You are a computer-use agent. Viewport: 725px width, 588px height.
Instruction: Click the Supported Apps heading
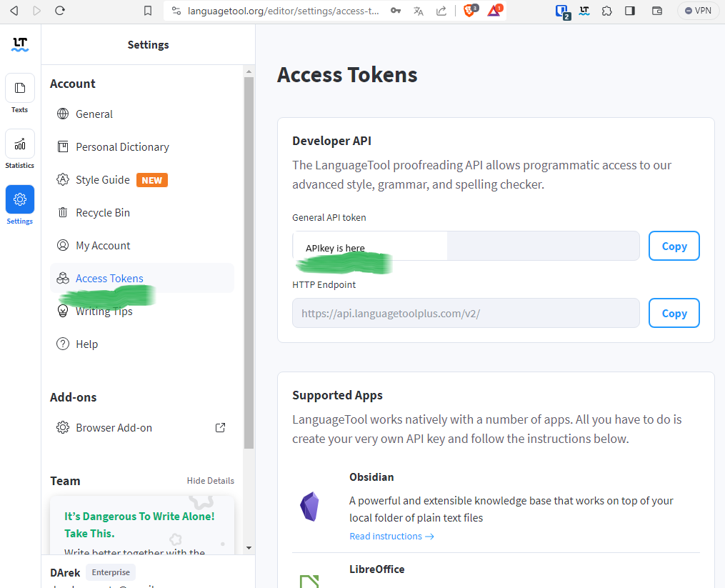click(x=338, y=395)
